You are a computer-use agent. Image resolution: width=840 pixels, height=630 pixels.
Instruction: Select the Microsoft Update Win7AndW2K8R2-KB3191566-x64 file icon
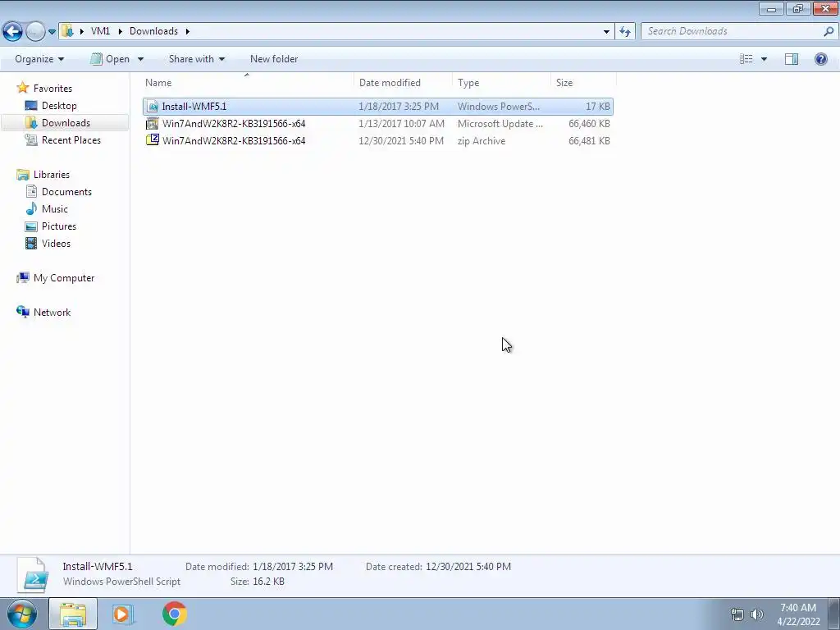coord(153,124)
